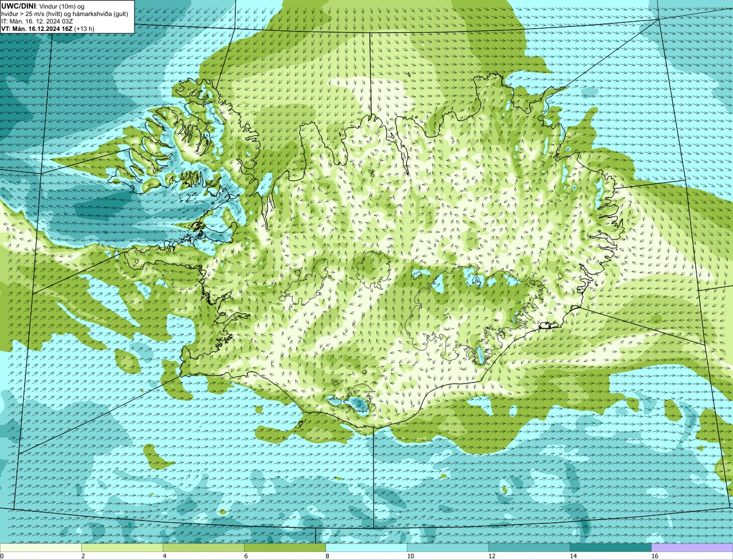Screen dimensions: 733x560
Task: Click the "hviður > 25 m/s (hvítt)" description line
Action: click(65, 14)
